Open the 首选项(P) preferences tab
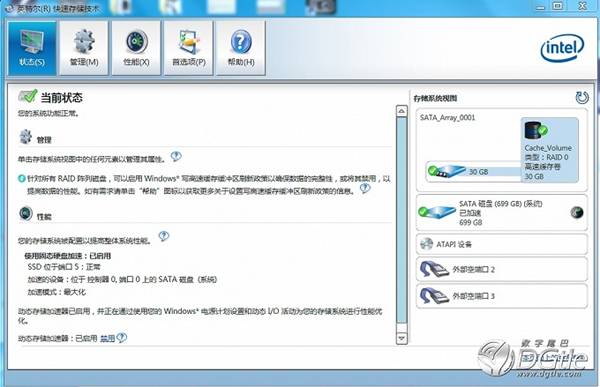This screenshot has width=600, height=387. click(189, 48)
